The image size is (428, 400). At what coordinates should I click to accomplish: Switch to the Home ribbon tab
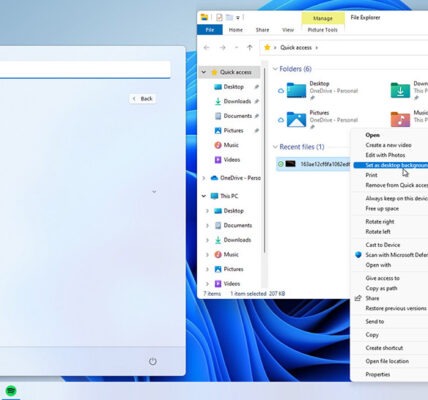(236, 30)
